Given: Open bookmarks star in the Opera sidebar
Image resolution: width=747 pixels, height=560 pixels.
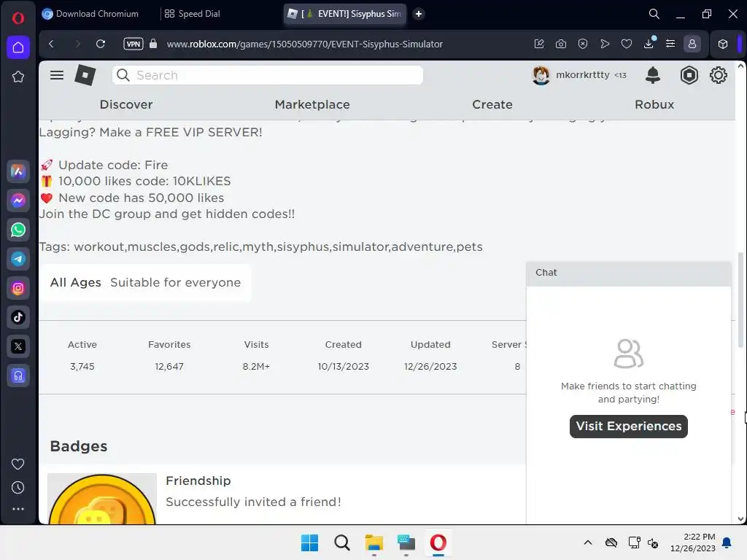Looking at the screenshot, I should click(18, 77).
